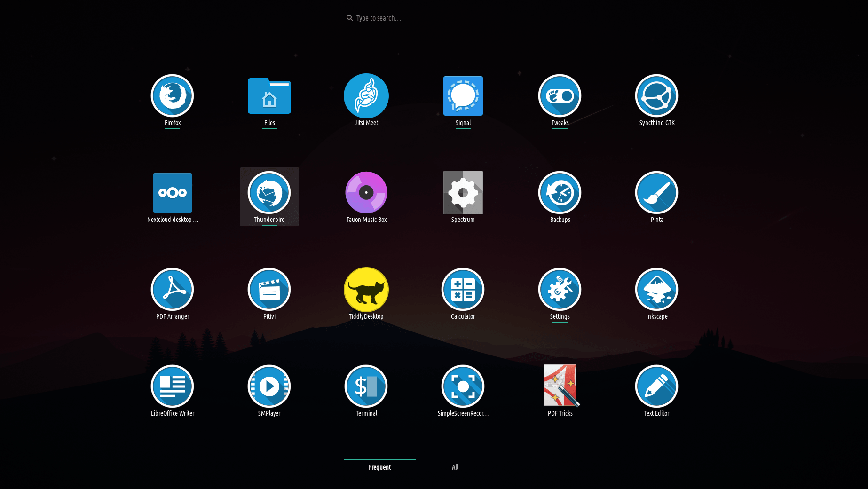Open the Tweaks application
Viewport: 868px width, 489px height.
tap(560, 96)
